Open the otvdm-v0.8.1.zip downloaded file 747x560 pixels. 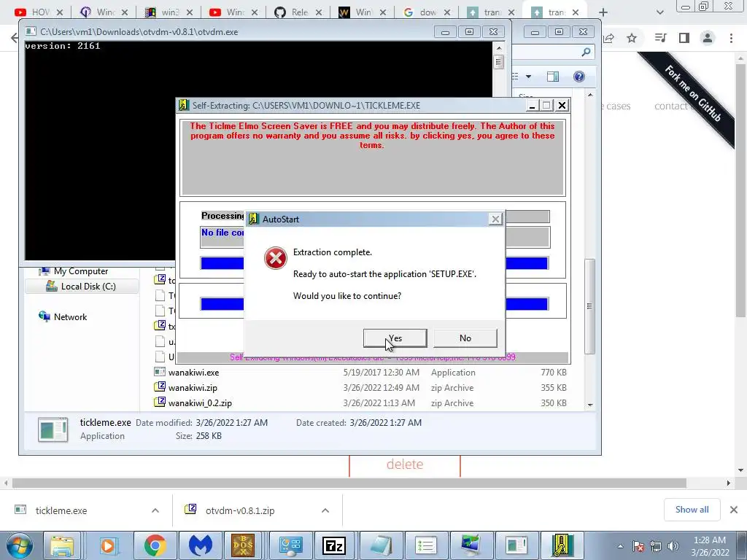point(240,510)
